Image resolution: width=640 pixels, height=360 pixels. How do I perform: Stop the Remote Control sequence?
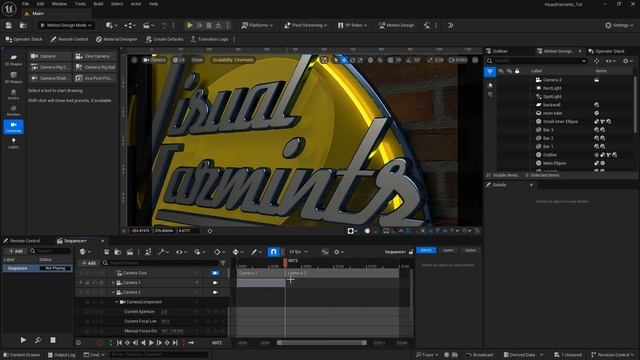pyautogui.click(x=53, y=340)
